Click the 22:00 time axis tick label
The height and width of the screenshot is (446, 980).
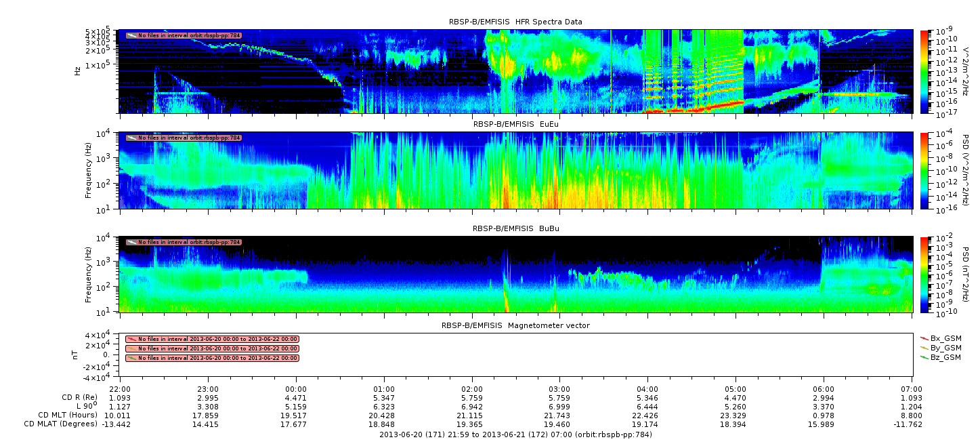coord(120,389)
